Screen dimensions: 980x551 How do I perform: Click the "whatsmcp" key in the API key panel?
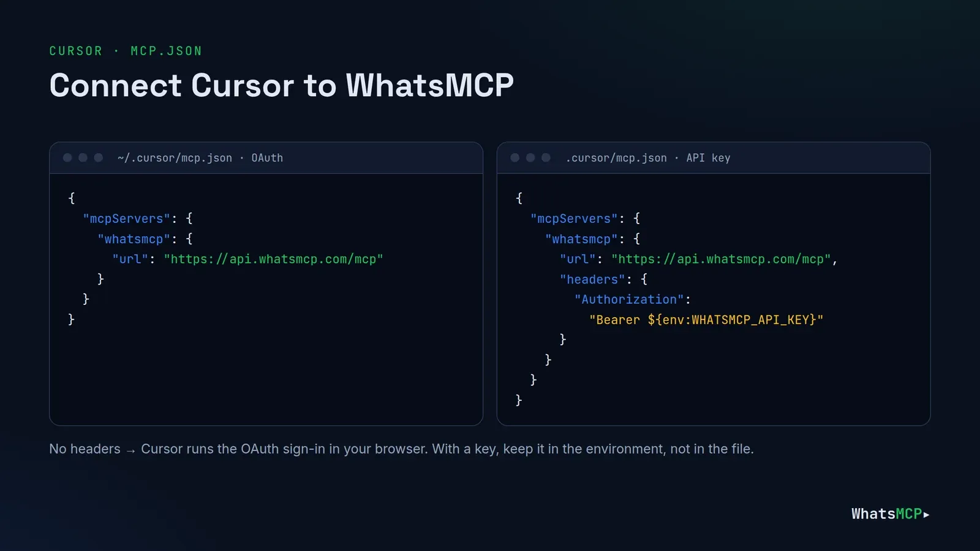pos(581,239)
